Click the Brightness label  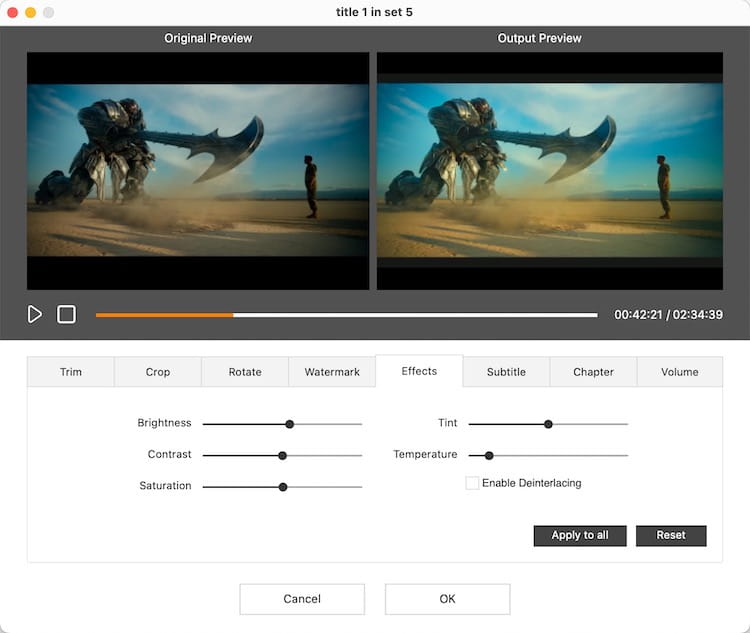pyautogui.click(x=164, y=422)
